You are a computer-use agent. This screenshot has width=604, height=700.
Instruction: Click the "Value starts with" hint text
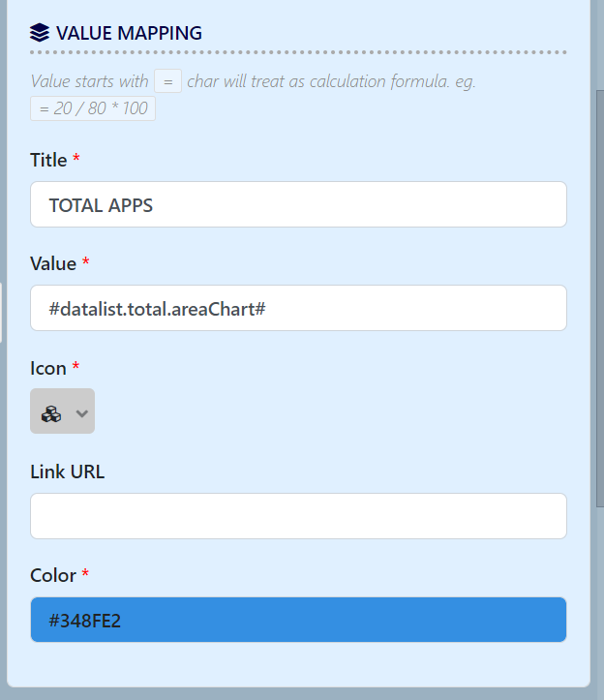[89, 81]
